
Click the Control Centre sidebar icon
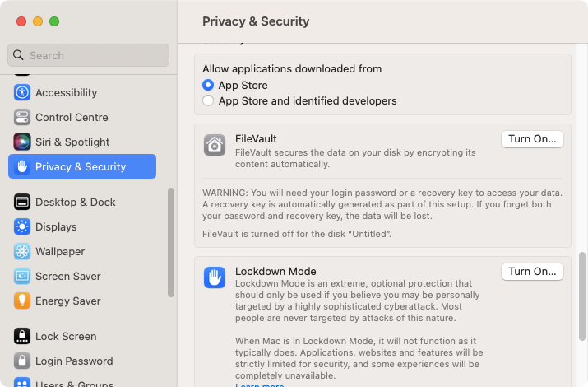coord(22,117)
